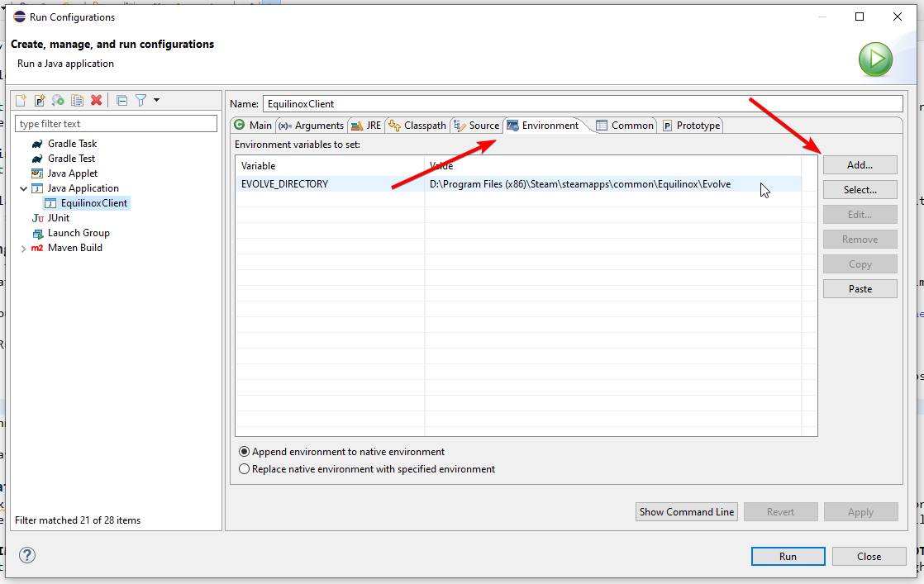Click the Select... button

(x=860, y=190)
